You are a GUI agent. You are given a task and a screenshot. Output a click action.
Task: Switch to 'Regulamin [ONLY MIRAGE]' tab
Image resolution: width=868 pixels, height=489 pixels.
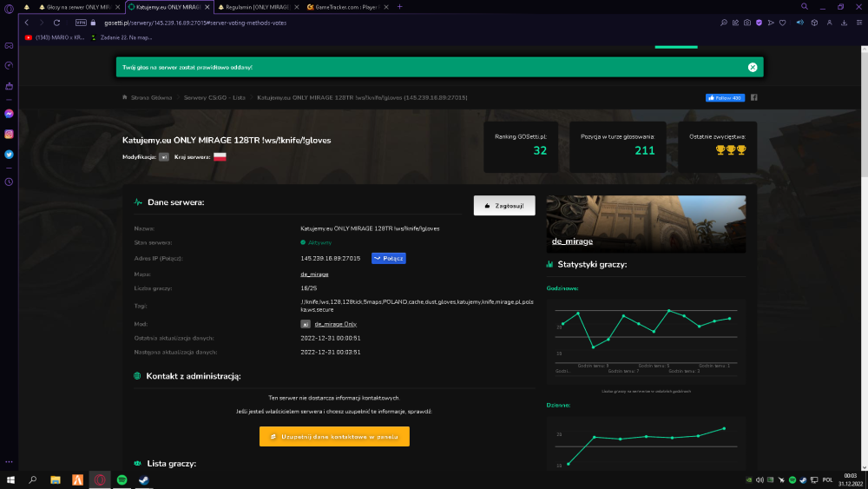[258, 7]
